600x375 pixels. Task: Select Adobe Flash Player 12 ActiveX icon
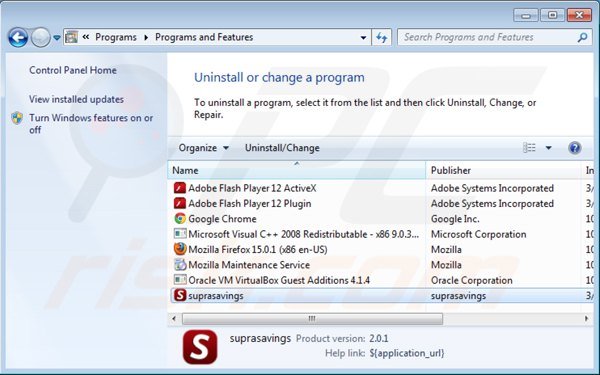[180, 188]
